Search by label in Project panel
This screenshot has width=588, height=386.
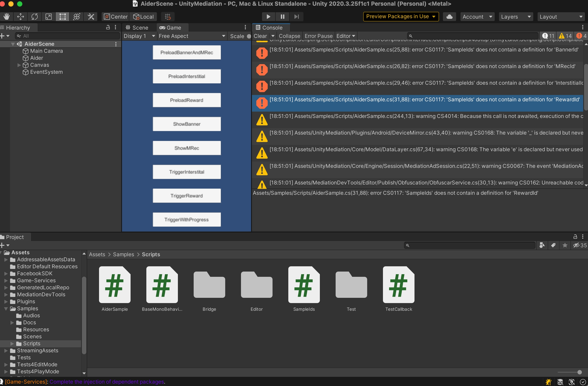tap(554, 246)
